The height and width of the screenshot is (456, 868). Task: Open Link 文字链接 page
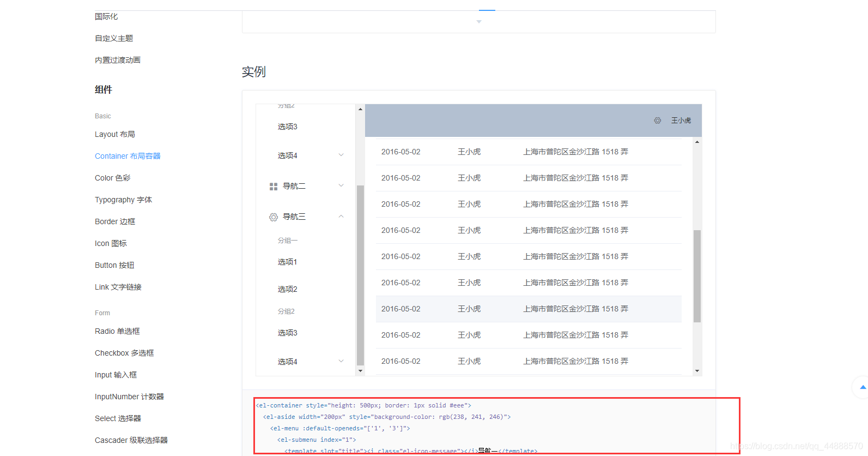pyautogui.click(x=118, y=287)
